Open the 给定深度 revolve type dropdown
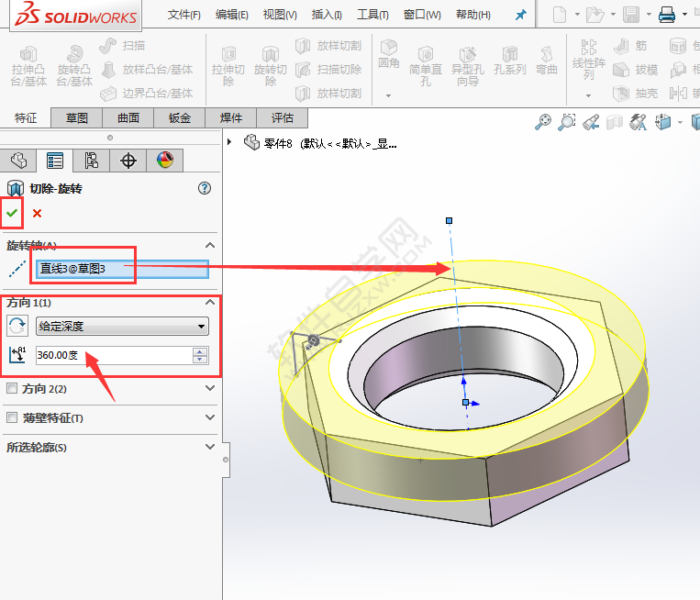The image size is (700, 600). point(122,327)
